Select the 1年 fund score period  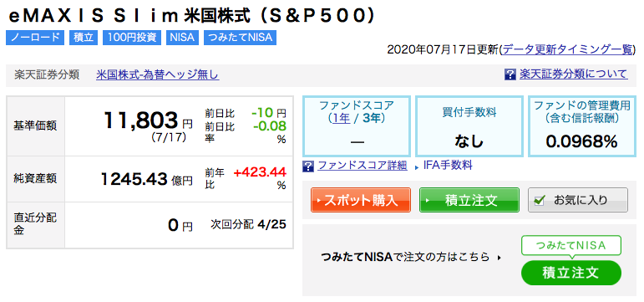point(342,119)
